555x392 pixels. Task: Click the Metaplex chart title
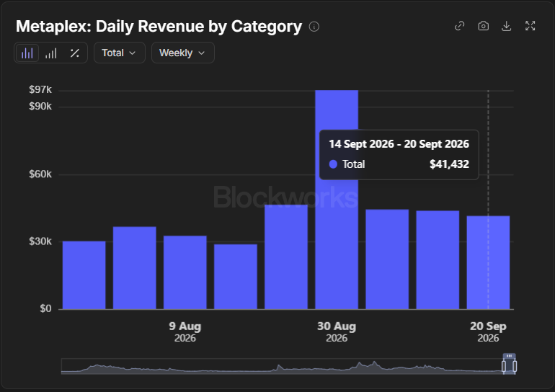(159, 27)
